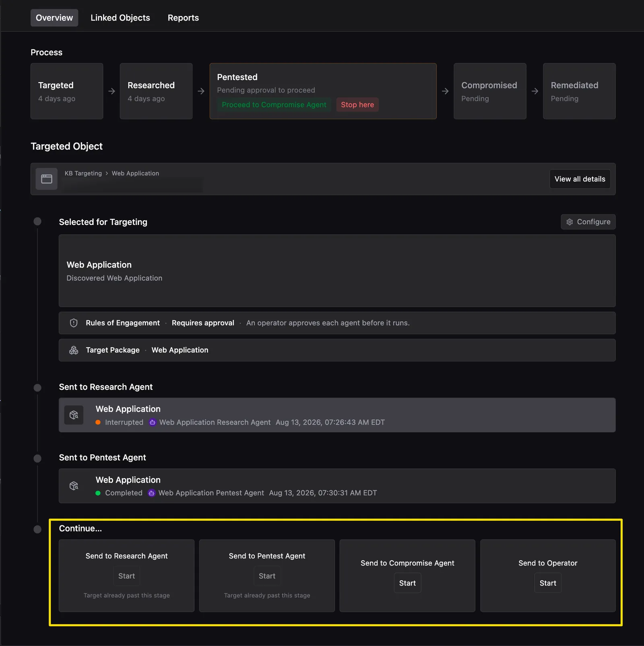
Task: Open completed Web Application pentest run
Action: point(337,486)
